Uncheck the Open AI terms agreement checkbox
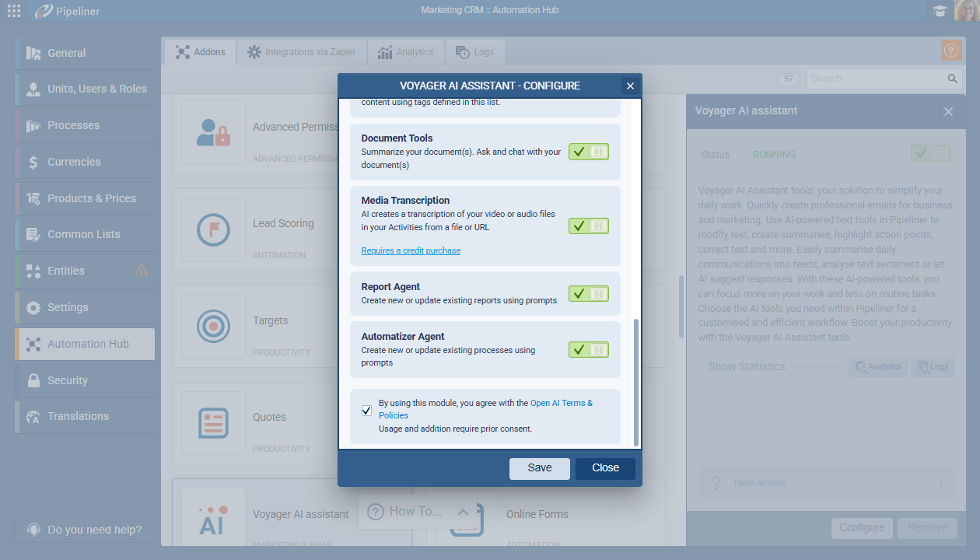The image size is (980, 560). (x=366, y=411)
